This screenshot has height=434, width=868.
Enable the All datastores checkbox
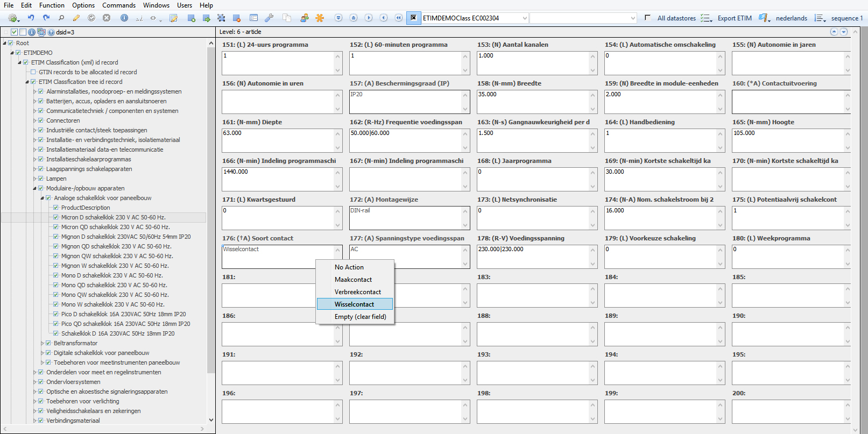(x=647, y=18)
